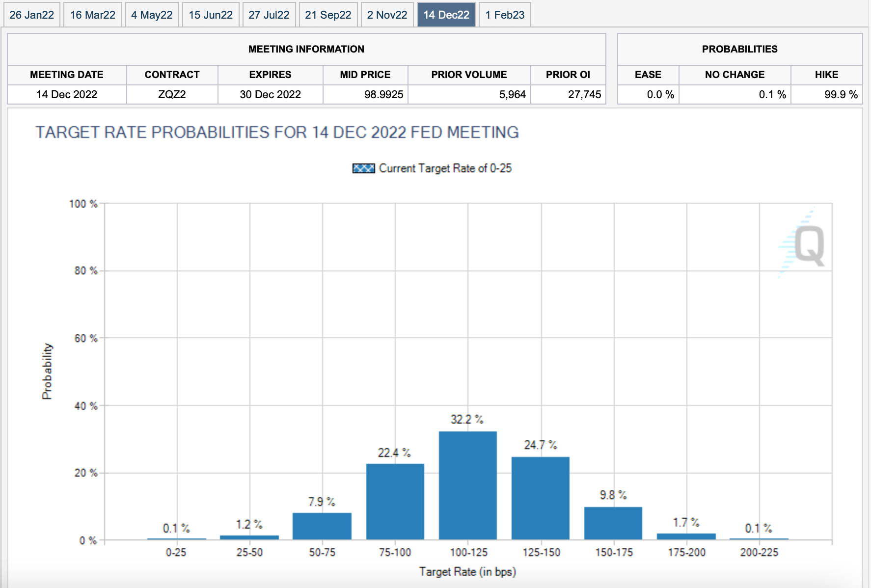
Task: Select the 150-175 bps probability bar
Action: pos(613,523)
